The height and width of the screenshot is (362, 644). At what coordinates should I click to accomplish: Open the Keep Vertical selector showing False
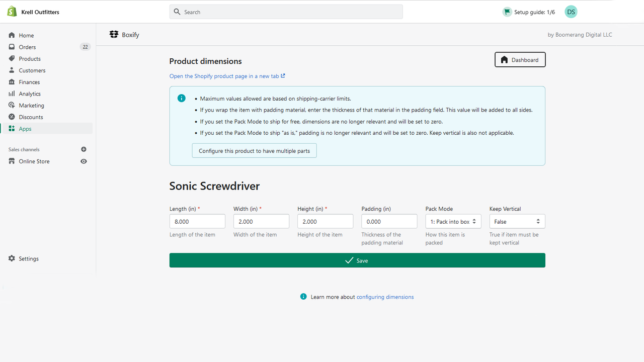click(x=517, y=221)
